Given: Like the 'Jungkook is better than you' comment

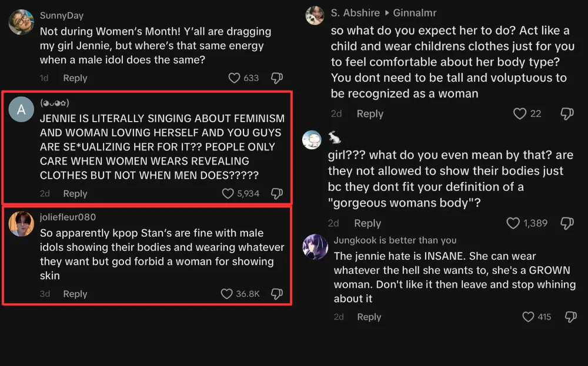Looking at the screenshot, I should (x=529, y=317).
